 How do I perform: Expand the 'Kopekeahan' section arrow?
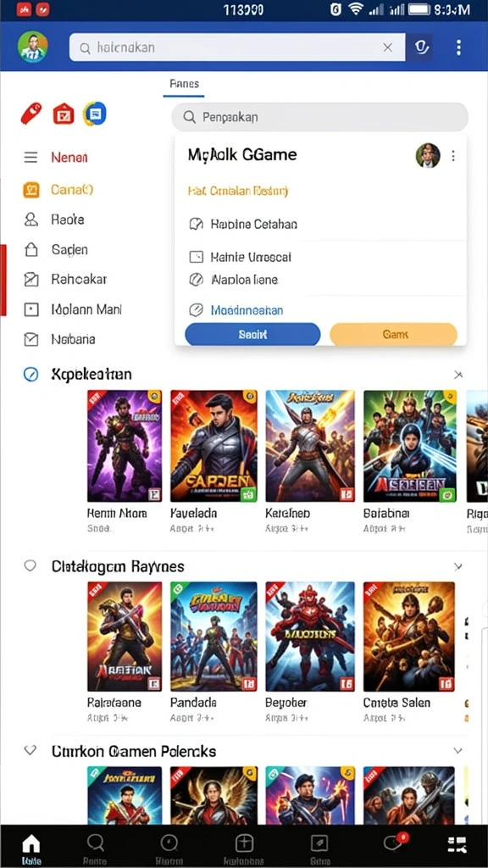coord(458,375)
